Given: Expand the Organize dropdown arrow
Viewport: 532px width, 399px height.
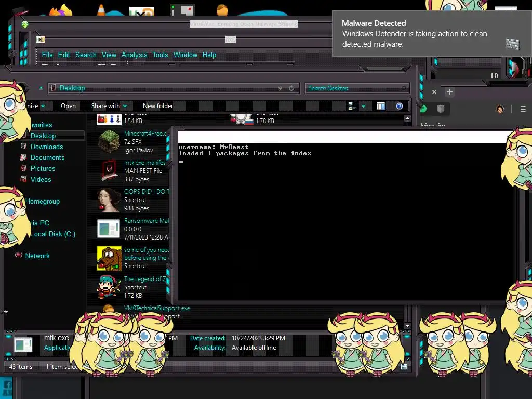Looking at the screenshot, I should pyautogui.click(x=43, y=106).
